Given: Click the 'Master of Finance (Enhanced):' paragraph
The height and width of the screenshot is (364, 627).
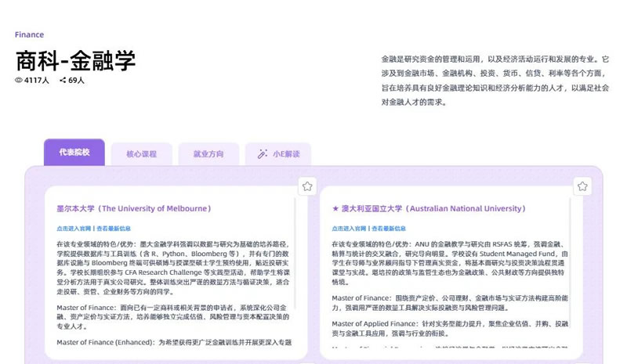Looking at the screenshot, I should tap(174, 342).
